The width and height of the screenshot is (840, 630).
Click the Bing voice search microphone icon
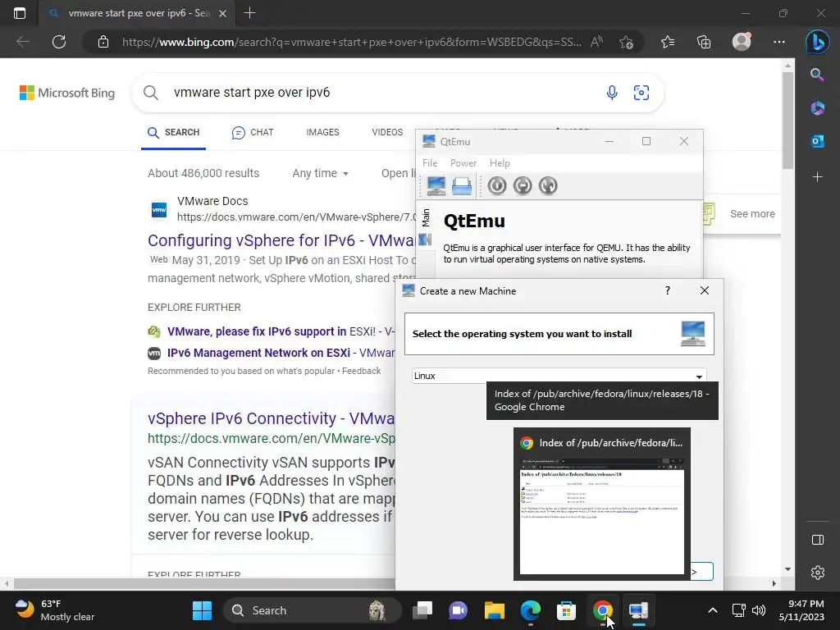(x=612, y=93)
